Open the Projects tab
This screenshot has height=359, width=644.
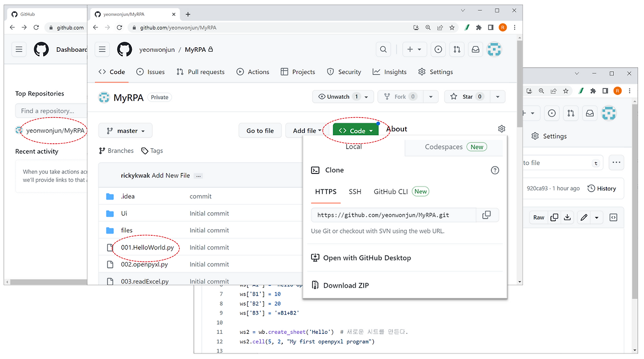pos(298,72)
